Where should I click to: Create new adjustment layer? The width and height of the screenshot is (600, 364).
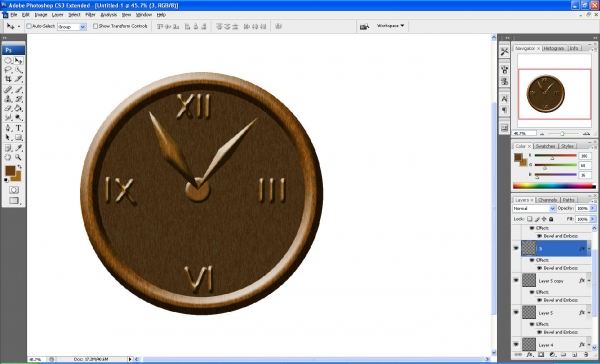coord(552,355)
